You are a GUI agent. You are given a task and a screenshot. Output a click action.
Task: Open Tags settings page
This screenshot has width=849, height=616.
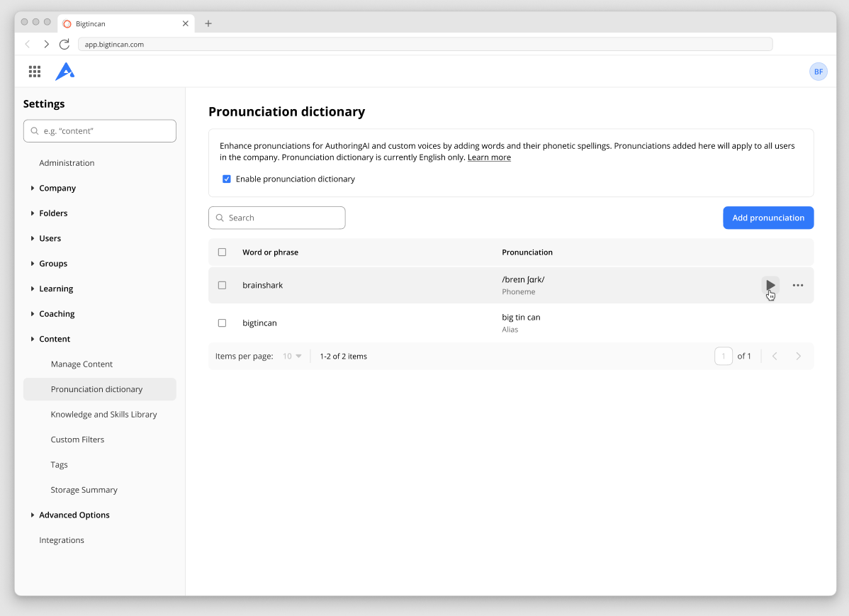(59, 465)
